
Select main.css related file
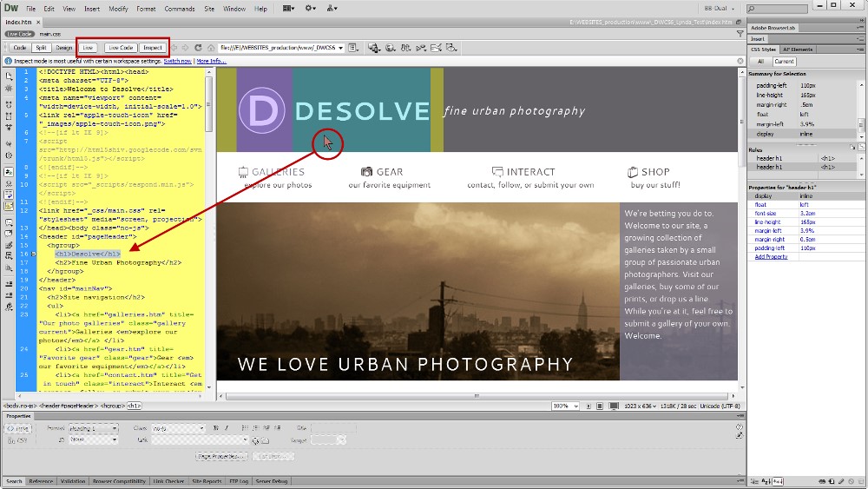point(49,34)
